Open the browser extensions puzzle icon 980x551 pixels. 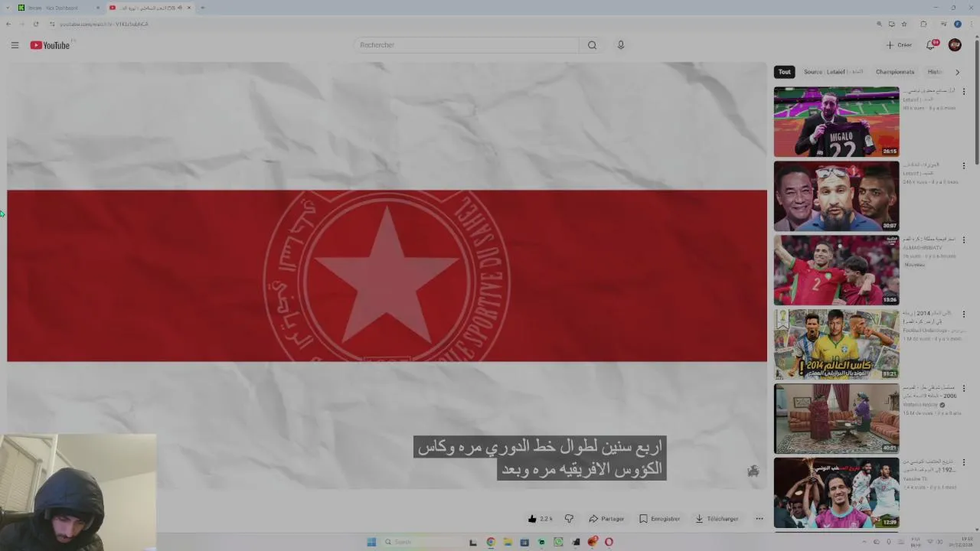pyautogui.click(x=924, y=24)
